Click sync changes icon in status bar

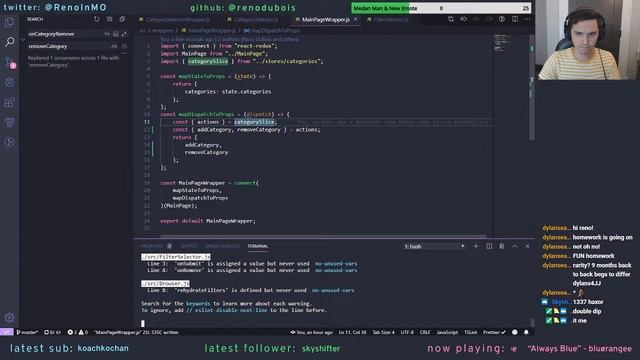52,332
